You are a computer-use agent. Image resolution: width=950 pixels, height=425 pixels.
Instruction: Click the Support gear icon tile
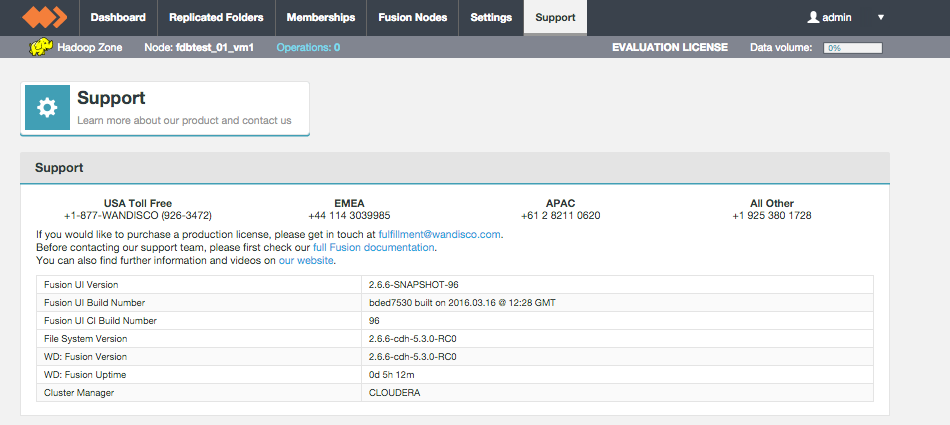pyautogui.click(x=47, y=107)
